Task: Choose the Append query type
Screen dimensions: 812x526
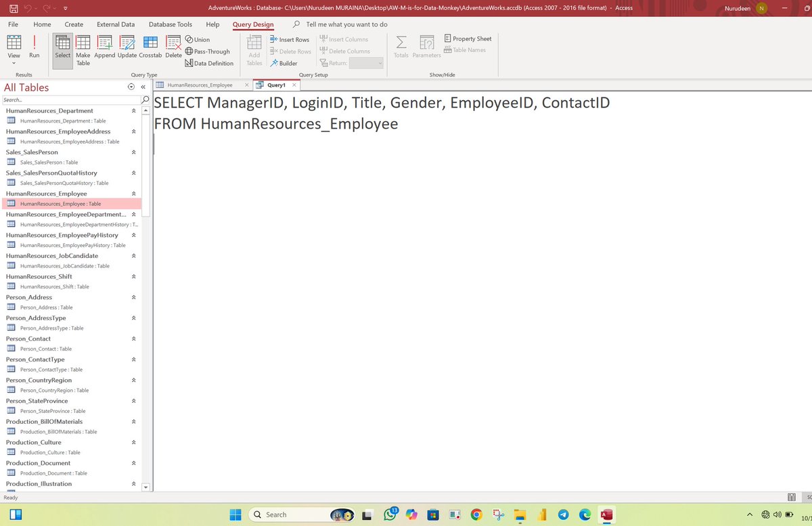Action: click(105, 47)
